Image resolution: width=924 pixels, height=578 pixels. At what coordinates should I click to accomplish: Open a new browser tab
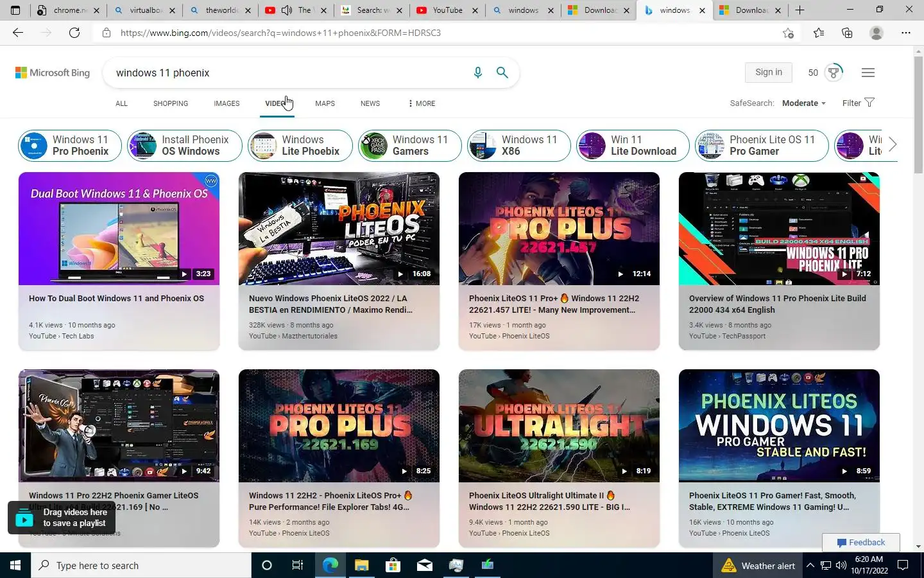coord(800,10)
